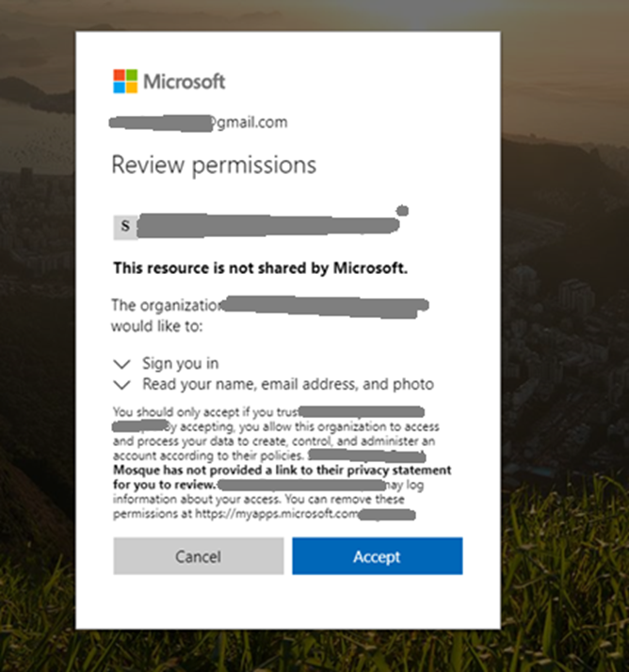
Task: Select "Read your name, email address, and photo"
Action: click(288, 384)
